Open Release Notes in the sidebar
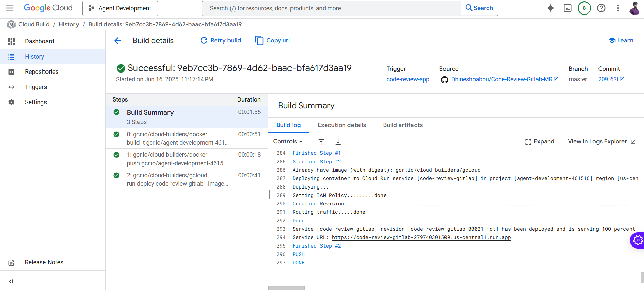 pyautogui.click(x=53, y=262)
